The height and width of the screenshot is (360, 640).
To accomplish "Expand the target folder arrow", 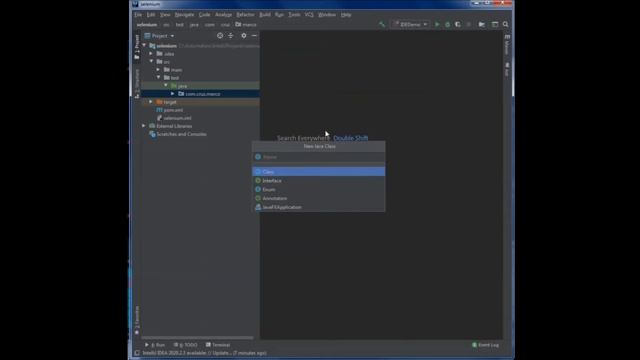I will click(151, 102).
